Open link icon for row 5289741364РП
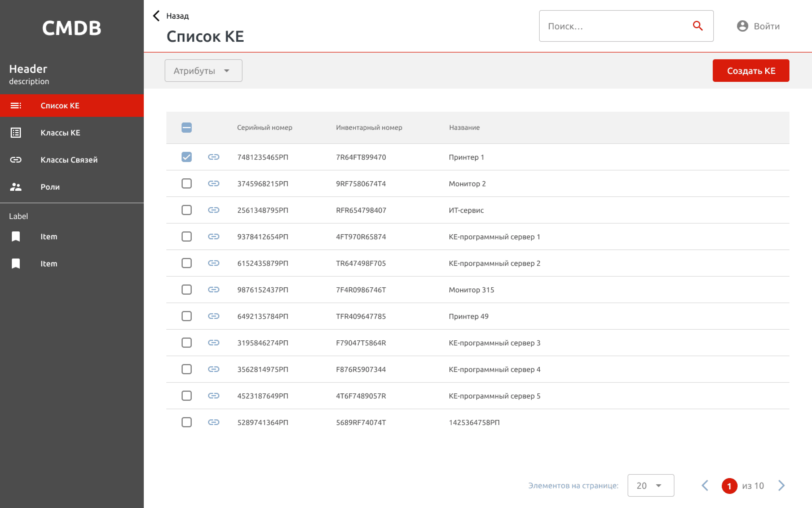This screenshot has height=508, width=812. tap(214, 422)
